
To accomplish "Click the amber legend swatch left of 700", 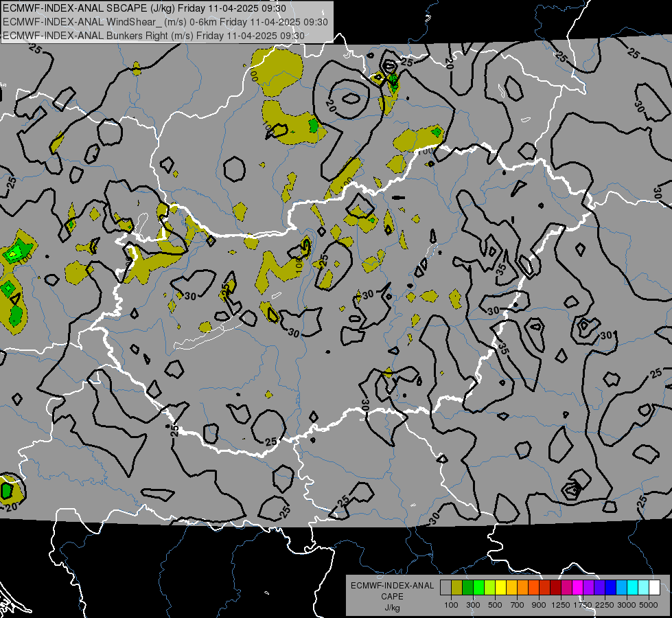I will [511, 588].
